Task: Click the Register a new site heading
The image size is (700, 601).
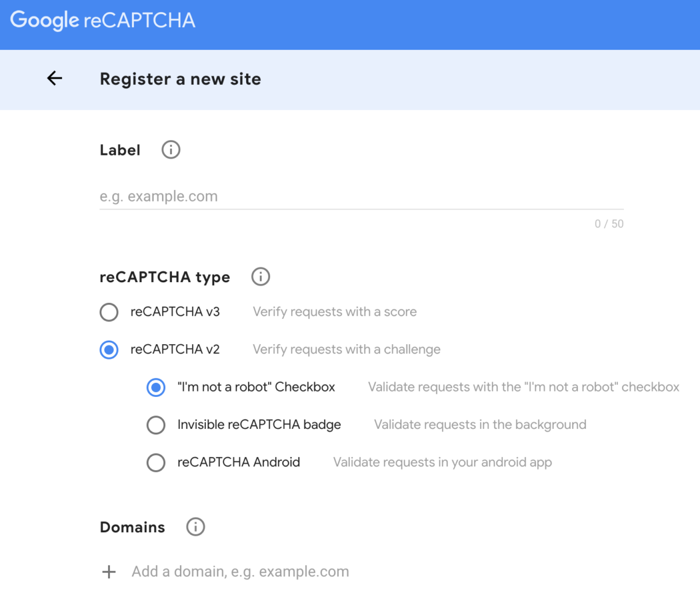Action: click(180, 79)
